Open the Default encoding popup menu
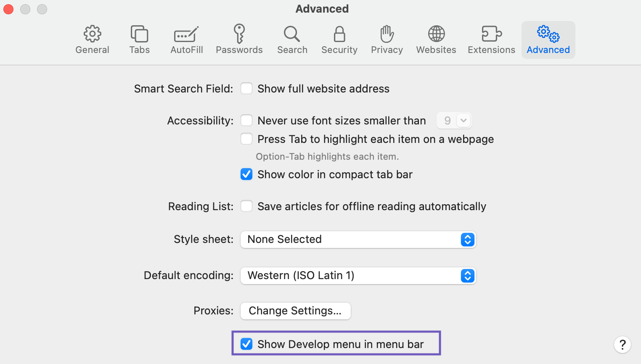The width and height of the screenshot is (641, 364). (x=358, y=276)
